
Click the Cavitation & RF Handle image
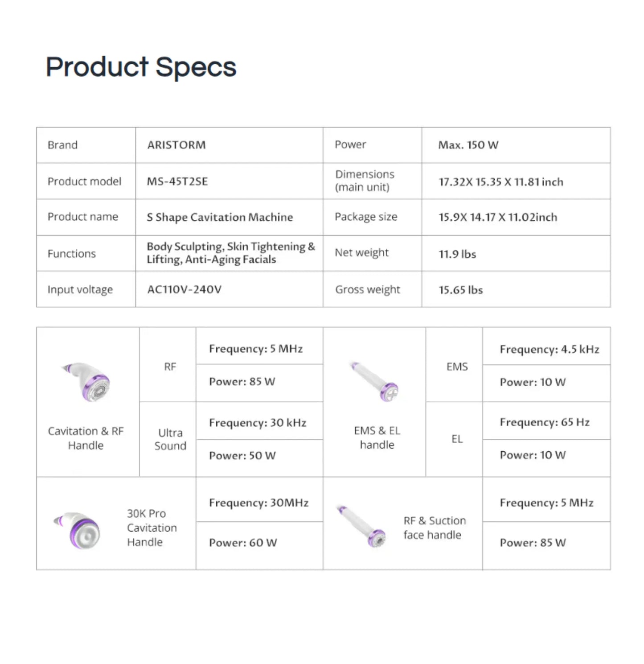pos(87,382)
